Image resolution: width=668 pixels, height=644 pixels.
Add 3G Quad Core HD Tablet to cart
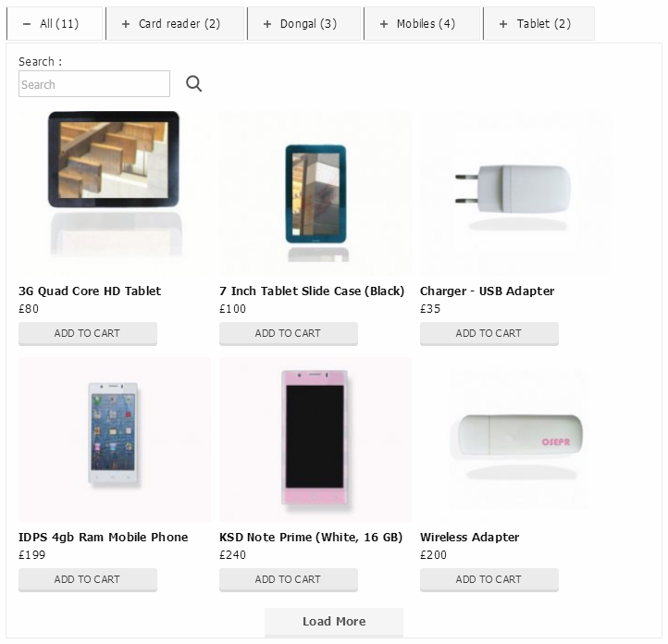click(x=88, y=333)
